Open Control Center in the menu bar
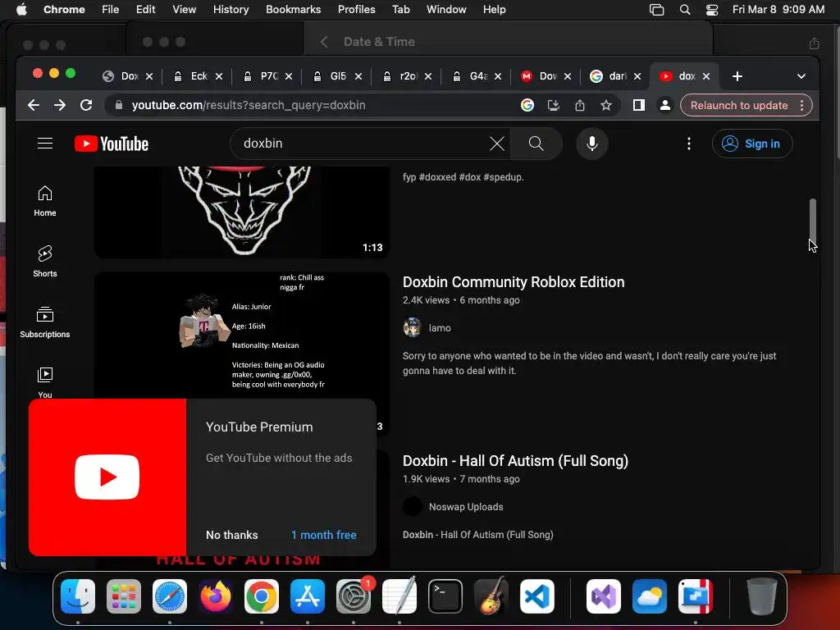Viewport: 840px width, 630px height. pos(712,10)
